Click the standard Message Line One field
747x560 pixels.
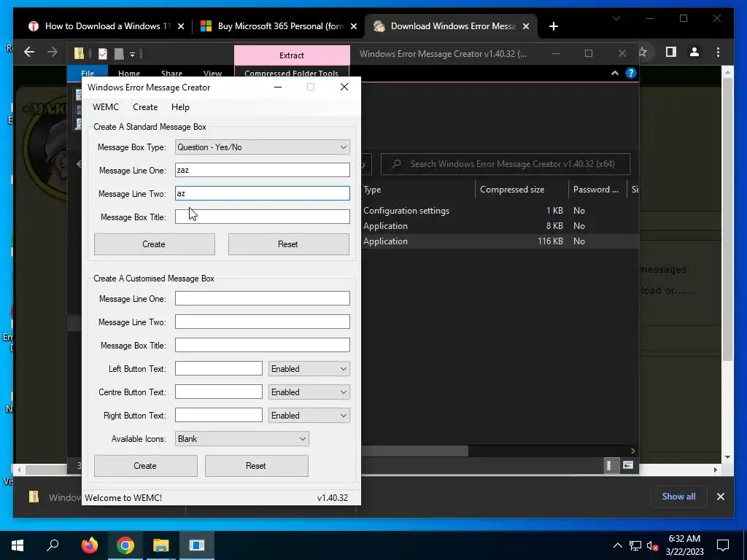pyautogui.click(x=263, y=170)
